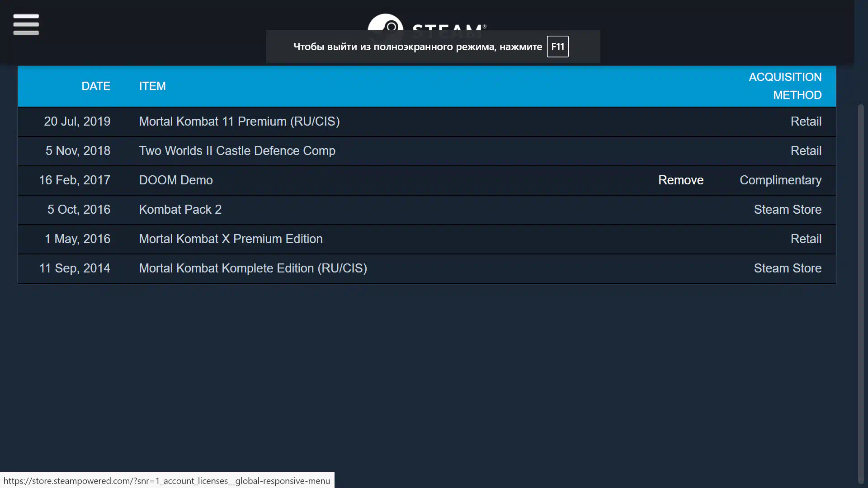Click the date 5 Oct, 2016
868x488 pixels.
click(x=79, y=210)
